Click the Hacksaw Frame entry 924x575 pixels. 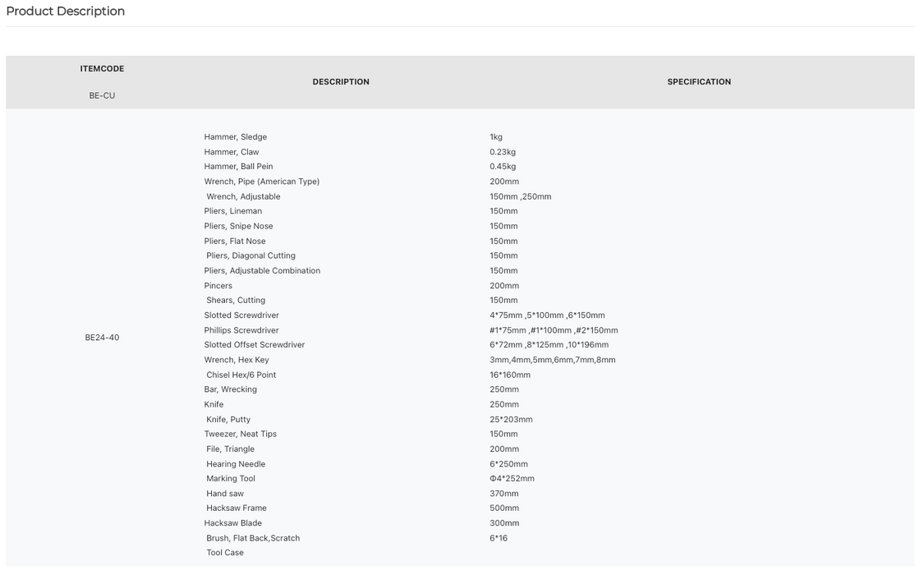pos(237,508)
